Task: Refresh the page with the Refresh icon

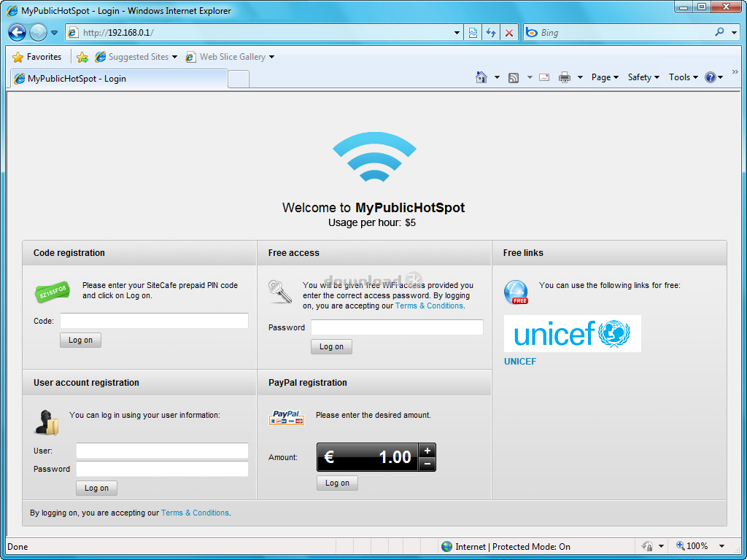Action: [491, 33]
